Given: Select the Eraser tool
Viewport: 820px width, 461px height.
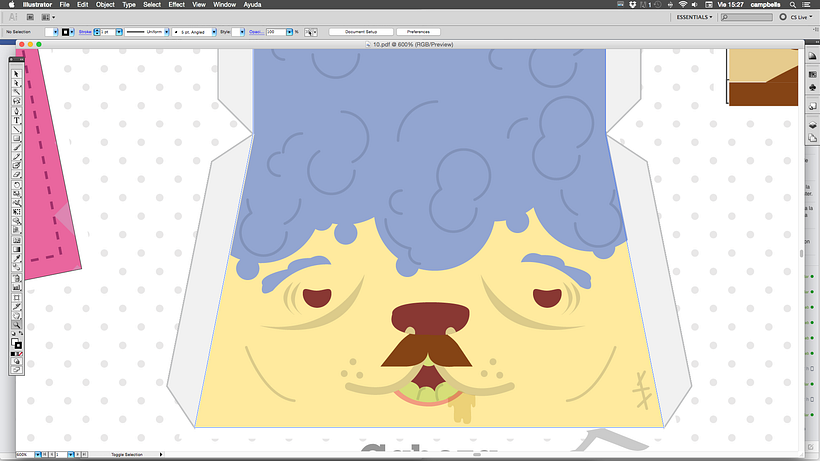Looking at the screenshot, I should (16, 175).
